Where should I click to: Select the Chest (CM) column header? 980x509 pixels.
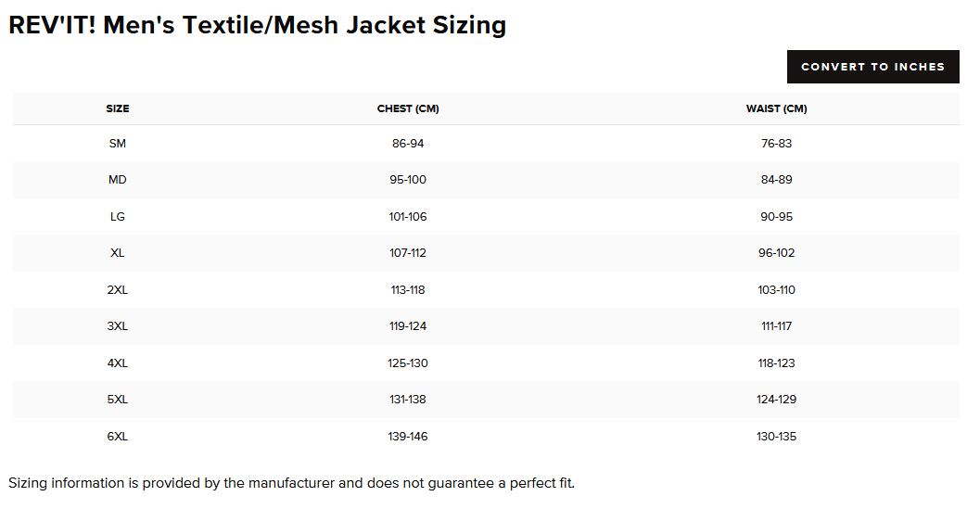tap(408, 108)
